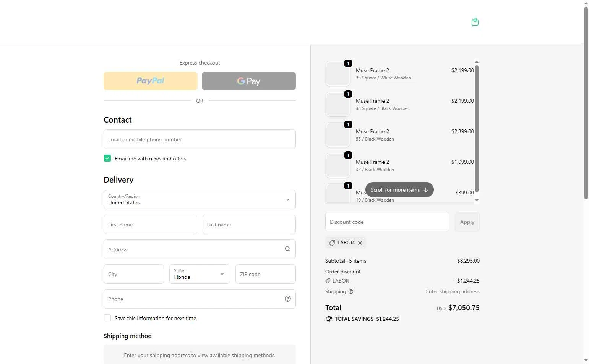Pay with Google Pay express checkout

pyautogui.click(x=249, y=81)
